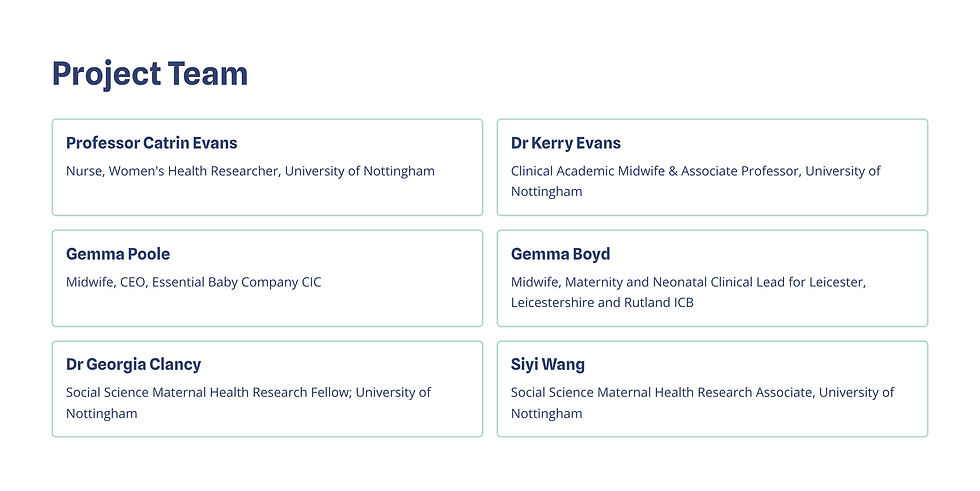Image resolution: width=980 pixels, height=491 pixels.
Task: Click "Nottingham" on Georgia Clancy's second line
Action: click(x=101, y=413)
